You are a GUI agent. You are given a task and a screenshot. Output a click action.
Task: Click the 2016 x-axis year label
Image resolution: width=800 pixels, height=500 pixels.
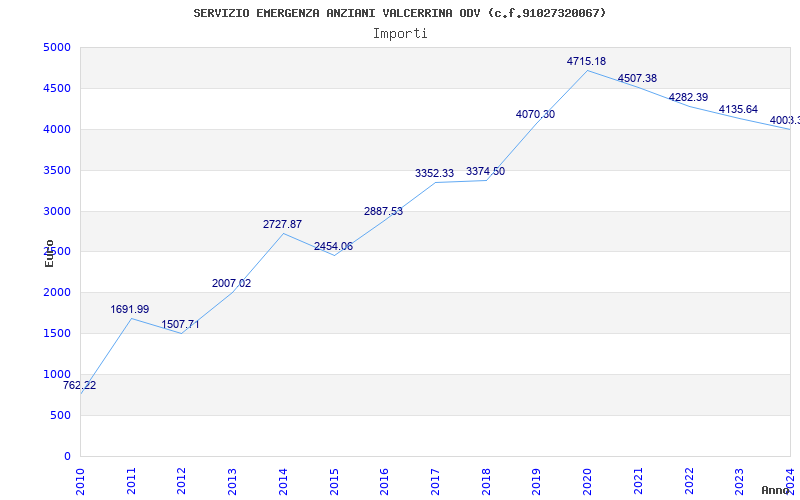(384, 482)
